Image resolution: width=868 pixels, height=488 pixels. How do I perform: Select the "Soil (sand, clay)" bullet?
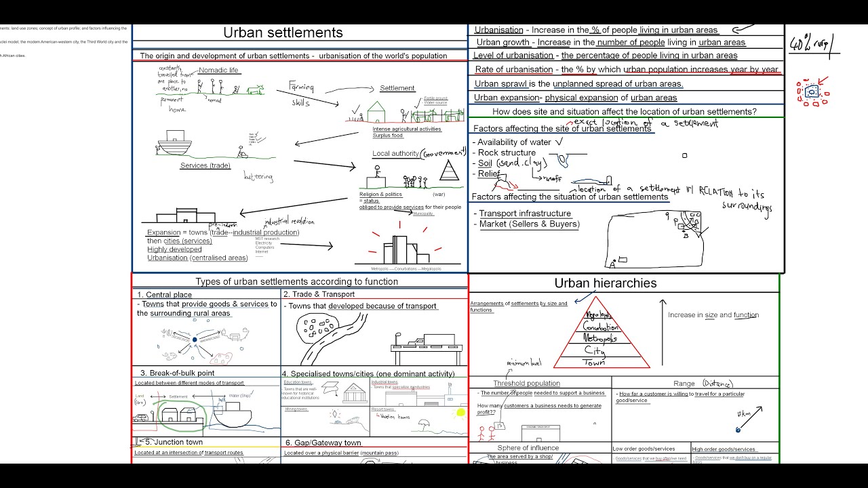511,163
